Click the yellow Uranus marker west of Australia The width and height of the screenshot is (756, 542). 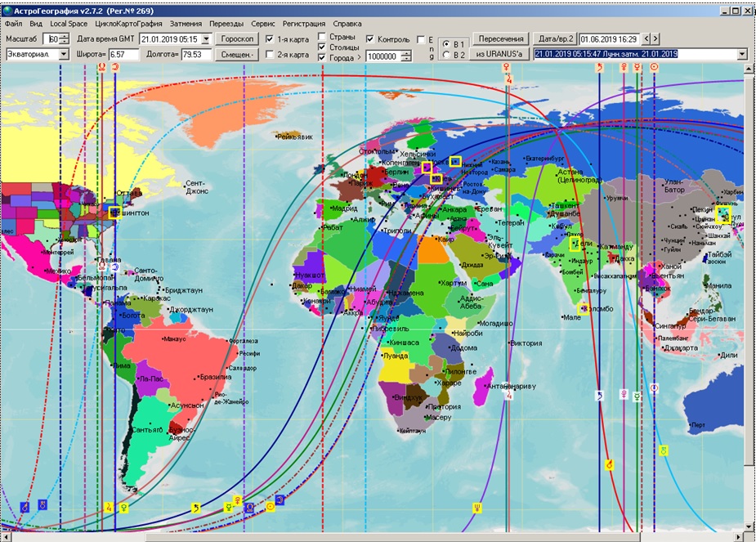(x=664, y=450)
